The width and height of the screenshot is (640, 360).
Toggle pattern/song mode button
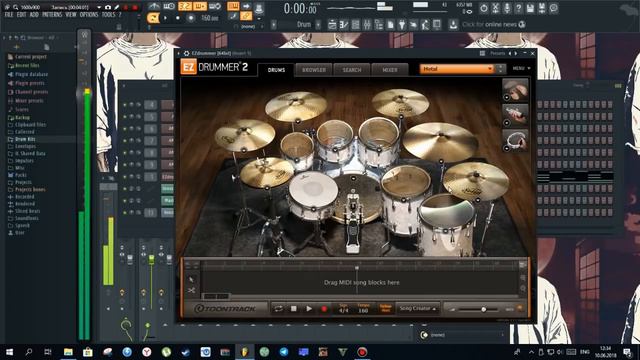pyautogui.click(x=153, y=18)
